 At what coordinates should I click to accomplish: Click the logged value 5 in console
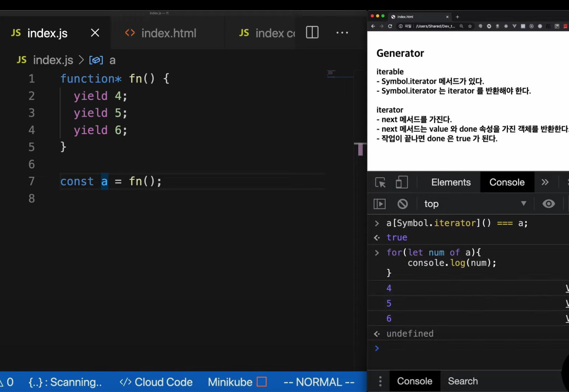tap(389, 303)
